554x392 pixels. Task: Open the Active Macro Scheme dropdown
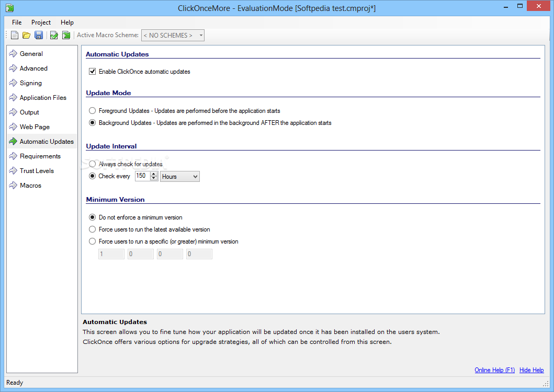click(173, 36)
